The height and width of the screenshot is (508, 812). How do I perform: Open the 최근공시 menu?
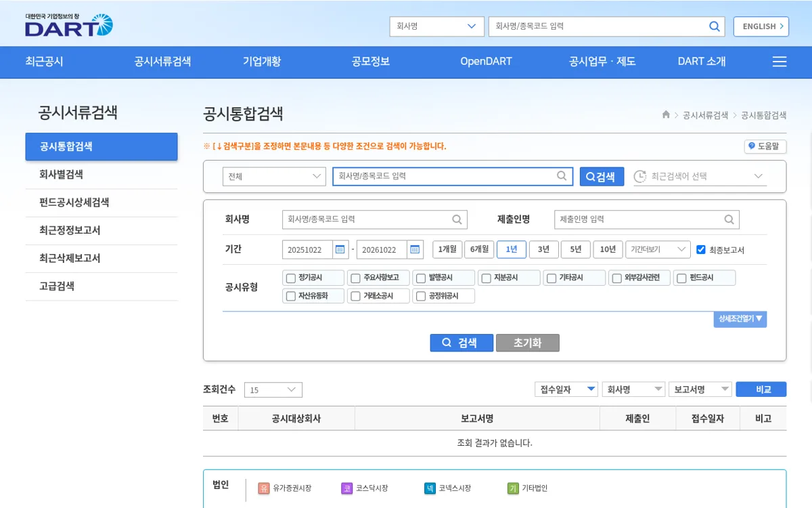(44, 62)
